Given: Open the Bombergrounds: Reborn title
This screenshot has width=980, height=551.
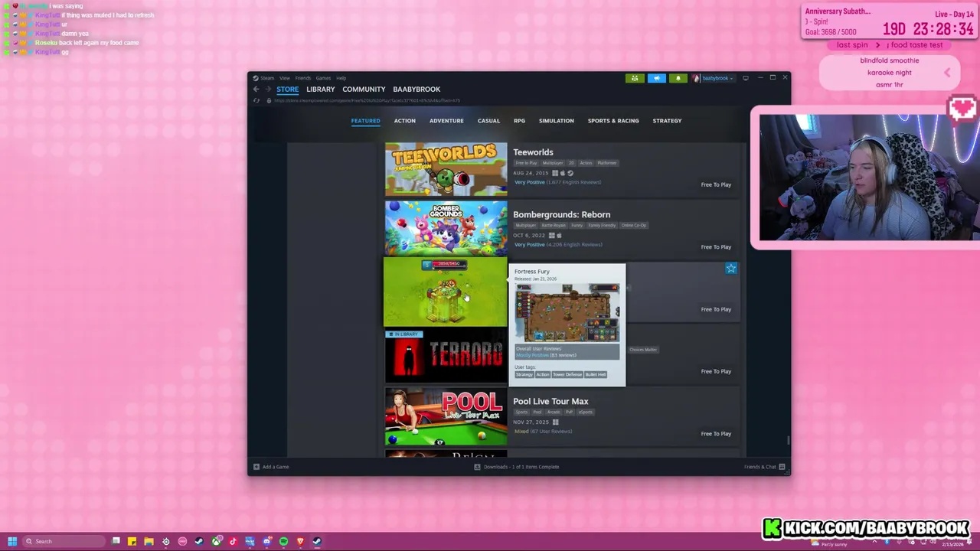Looking at the screenshot, I should click(x=561, y=215).
